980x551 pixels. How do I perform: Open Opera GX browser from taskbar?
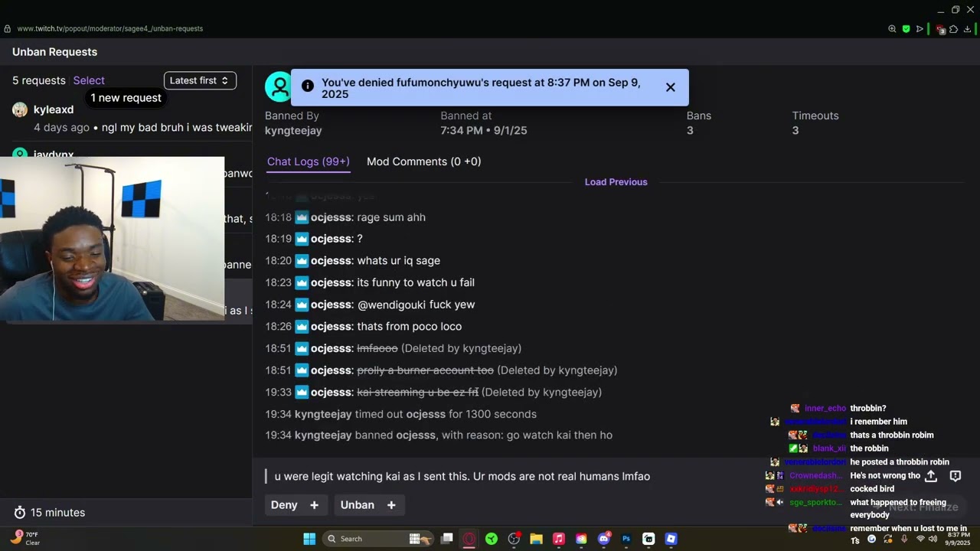469,539
